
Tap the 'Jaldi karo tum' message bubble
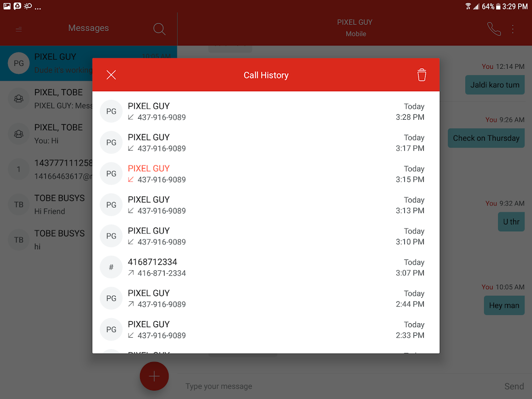[x=495, y=85]
